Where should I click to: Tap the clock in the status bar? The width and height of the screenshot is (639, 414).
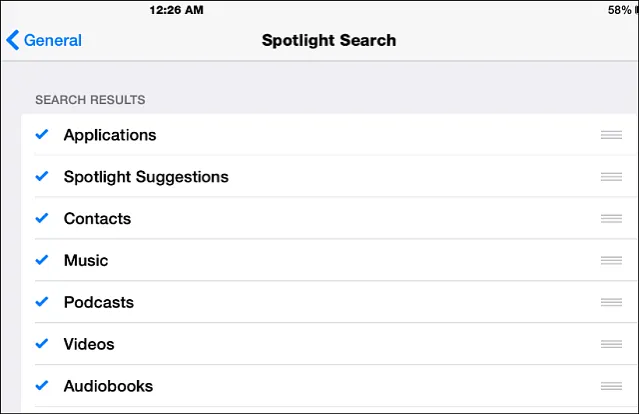tap(176, 10)
